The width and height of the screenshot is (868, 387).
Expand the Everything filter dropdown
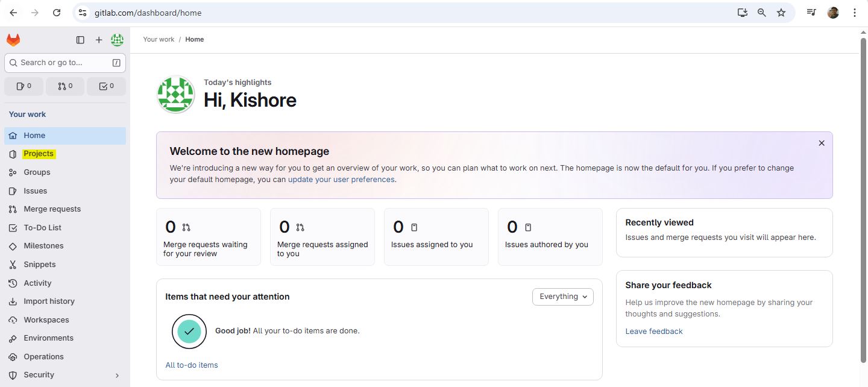tap(562, 297)
